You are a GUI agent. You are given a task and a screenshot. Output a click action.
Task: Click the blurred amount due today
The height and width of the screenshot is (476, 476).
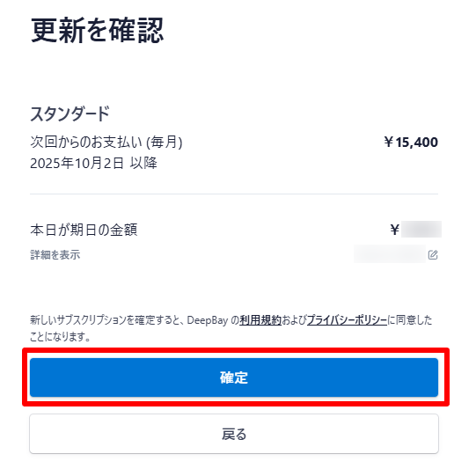tap(421, 229)
